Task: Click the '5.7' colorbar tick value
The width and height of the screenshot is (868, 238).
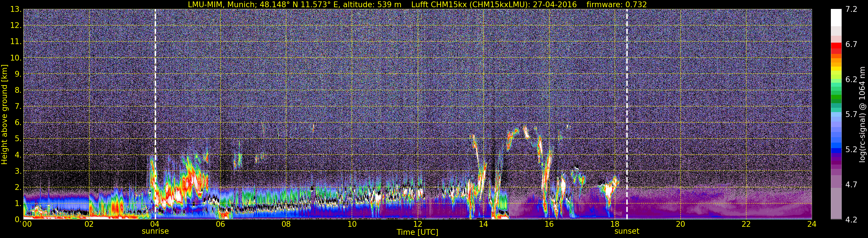Action: coord(851,114)
